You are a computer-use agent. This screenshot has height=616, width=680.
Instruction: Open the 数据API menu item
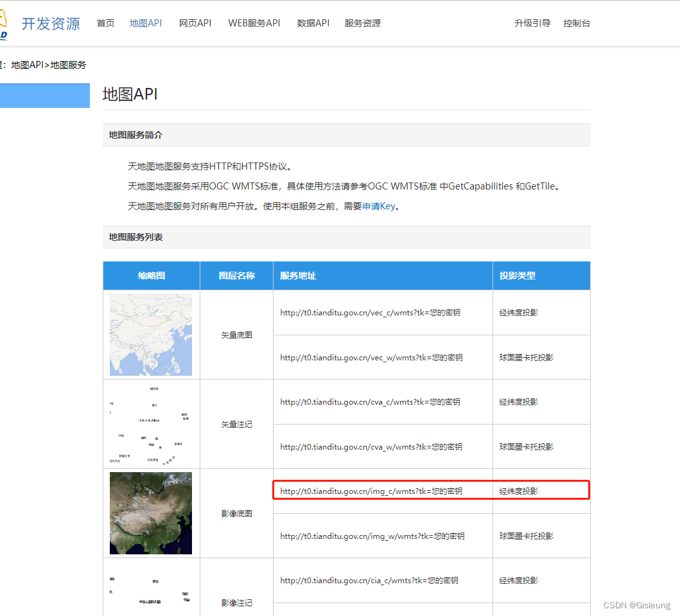tap(313, 23)
